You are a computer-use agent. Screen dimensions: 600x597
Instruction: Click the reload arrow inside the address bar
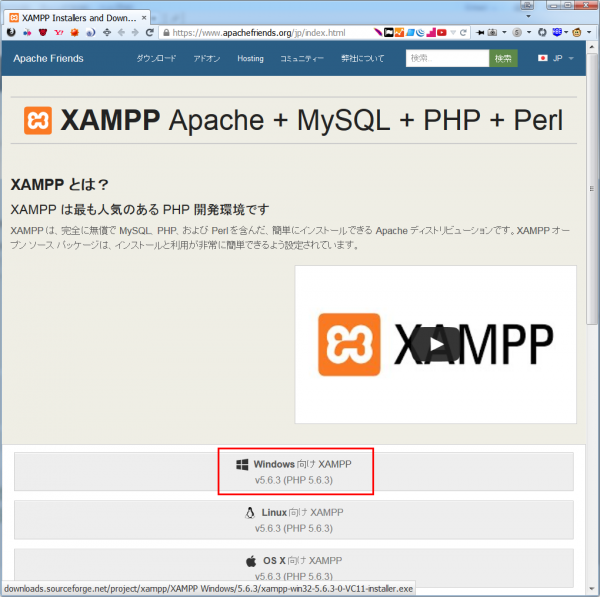pos(463,33)
